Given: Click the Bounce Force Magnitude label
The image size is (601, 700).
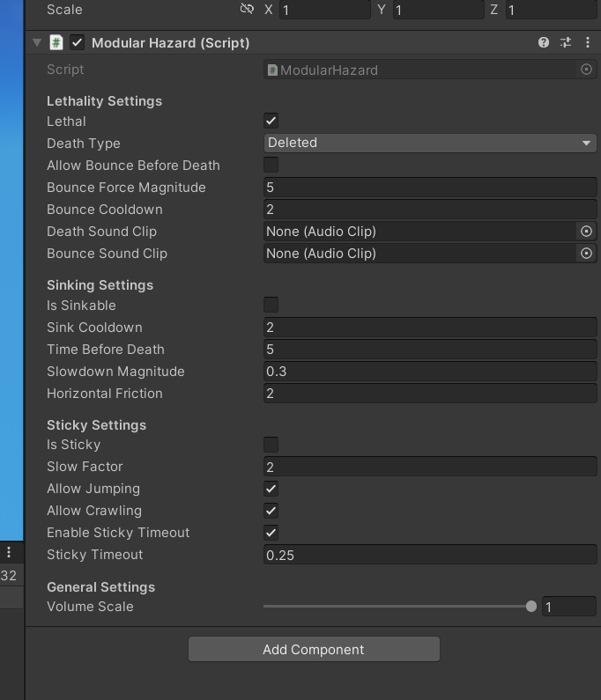Looking at the screenshot, I should pyautogui.click(x=126, y=187).
